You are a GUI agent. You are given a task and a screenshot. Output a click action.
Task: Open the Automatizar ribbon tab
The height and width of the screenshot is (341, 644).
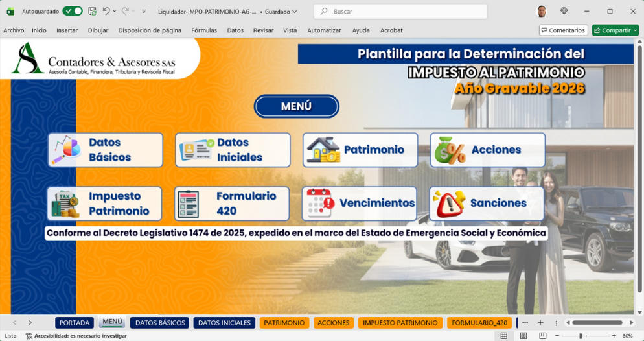(x=324, y=30)
